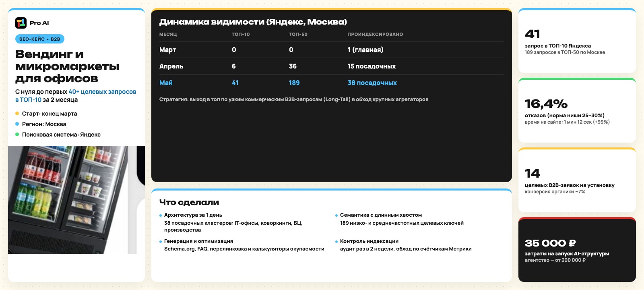Click the ТОП-50 column header
This screenshot has height=290, width=644.
tap(298, 34)
